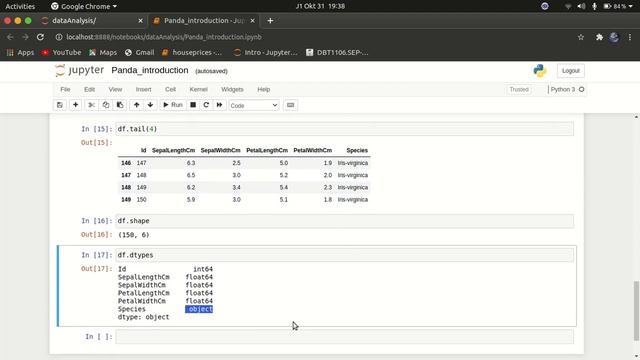Open the DBT1106.SEP bookmark

pos(337,52)
